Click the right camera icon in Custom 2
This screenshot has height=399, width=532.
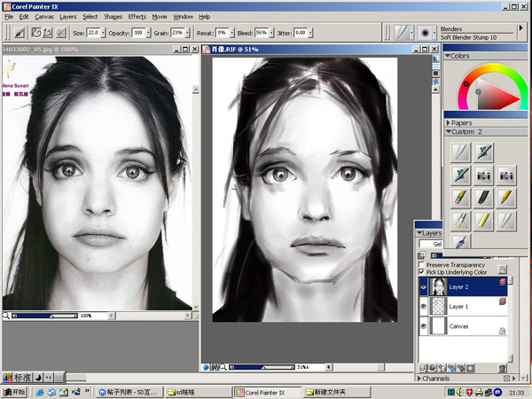point(506,176)
